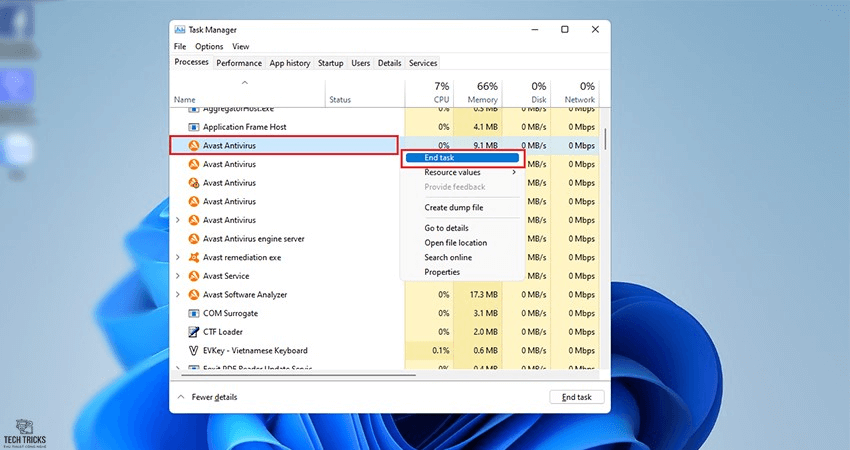Select the Processes tab

191,62
